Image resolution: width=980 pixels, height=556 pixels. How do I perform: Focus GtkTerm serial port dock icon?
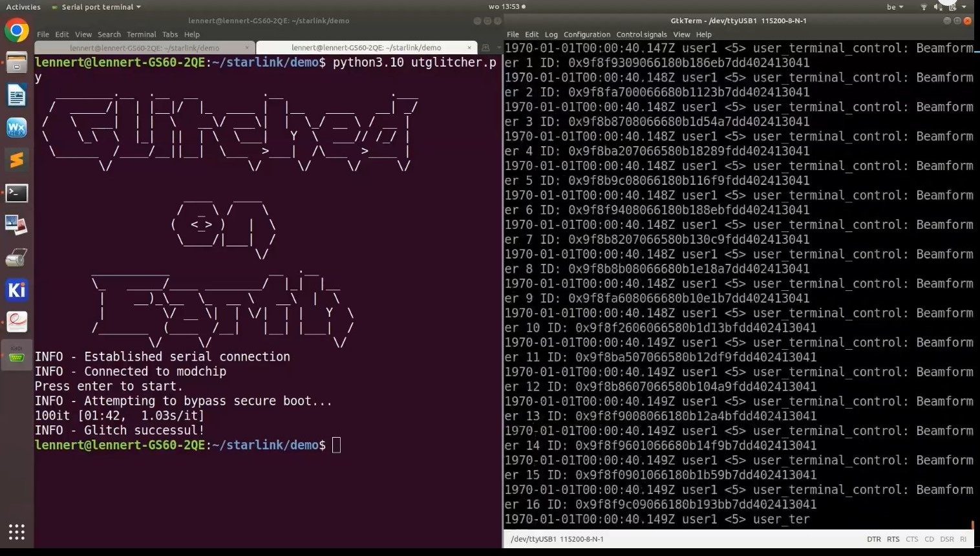(17, 355)
